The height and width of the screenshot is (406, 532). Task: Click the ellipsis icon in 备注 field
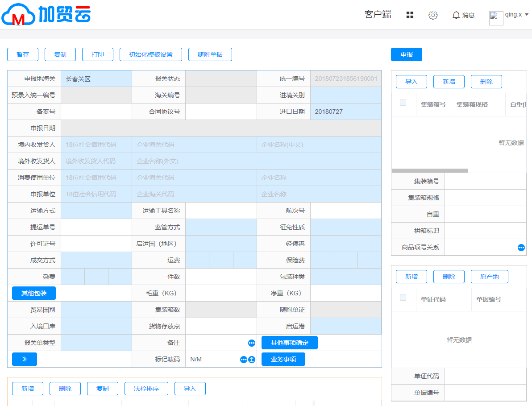pos(252,343)
